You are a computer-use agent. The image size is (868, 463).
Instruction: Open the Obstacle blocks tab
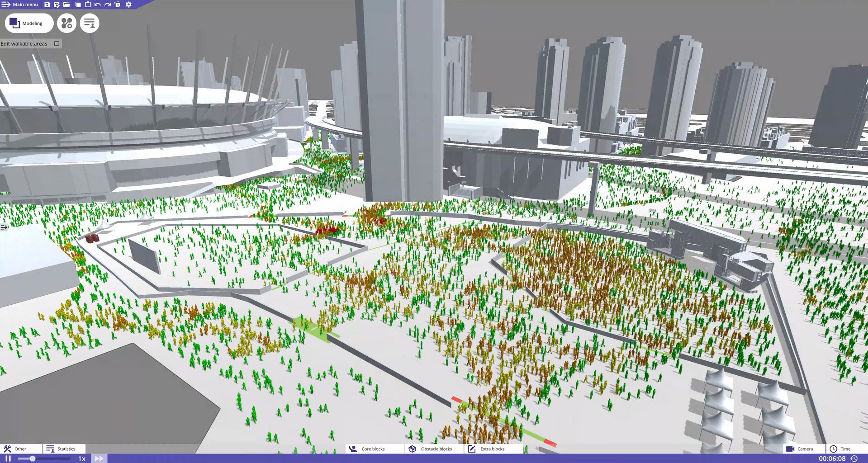pyautogui.click(x=435, y=449)
